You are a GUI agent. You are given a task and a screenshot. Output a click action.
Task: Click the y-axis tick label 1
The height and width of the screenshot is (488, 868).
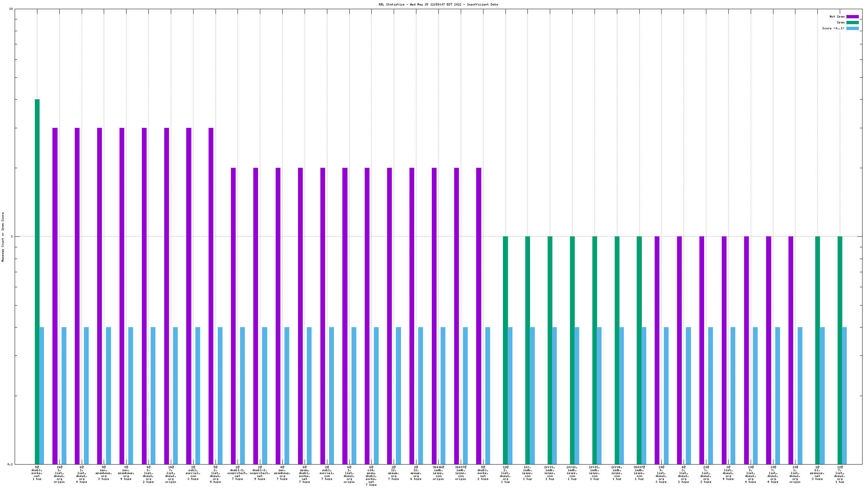tap(11, 236)
